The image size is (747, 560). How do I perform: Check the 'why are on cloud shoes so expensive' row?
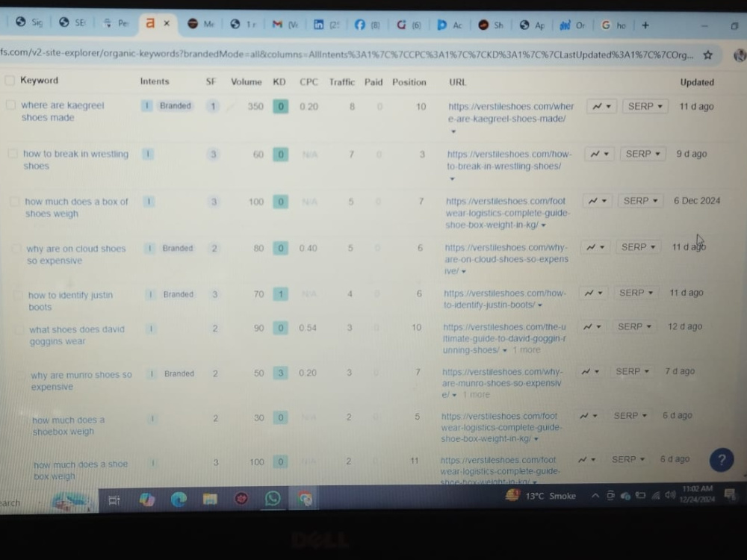[x=16, y=248]
